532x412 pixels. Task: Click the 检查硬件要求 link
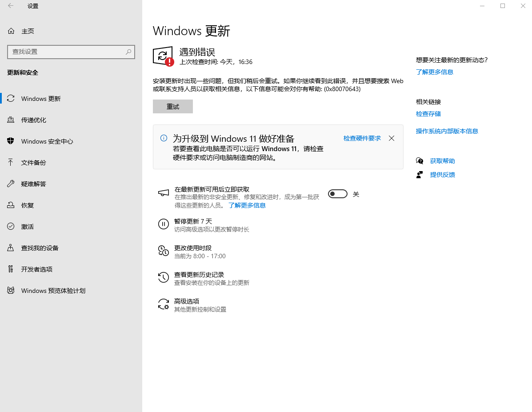point(362,138)
